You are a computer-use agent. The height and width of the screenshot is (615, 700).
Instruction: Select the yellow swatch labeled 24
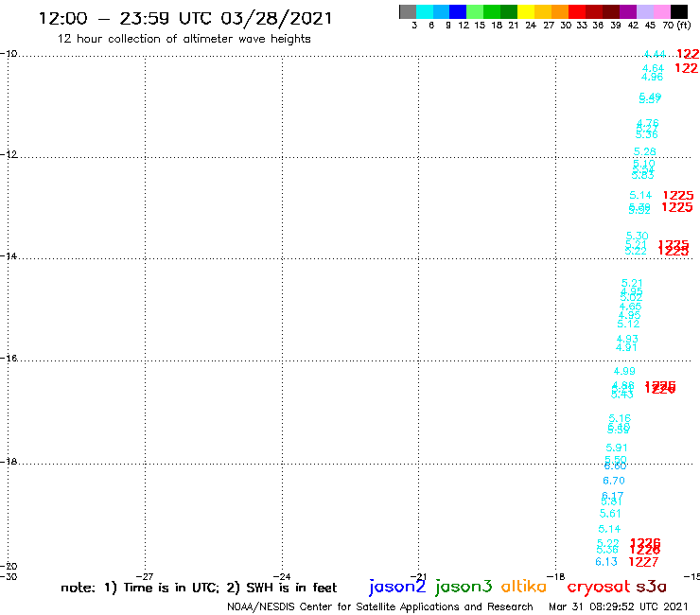click(x=526, y=11)
